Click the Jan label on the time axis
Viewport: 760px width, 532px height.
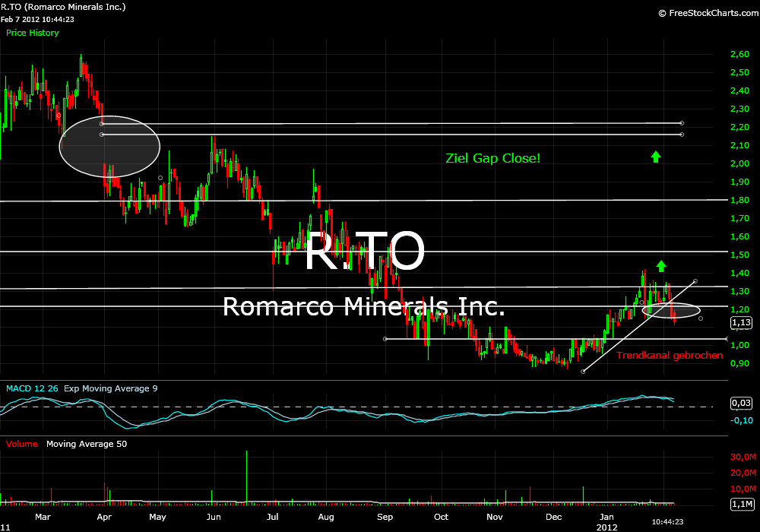pyautogui.click(x=606, y=517)
